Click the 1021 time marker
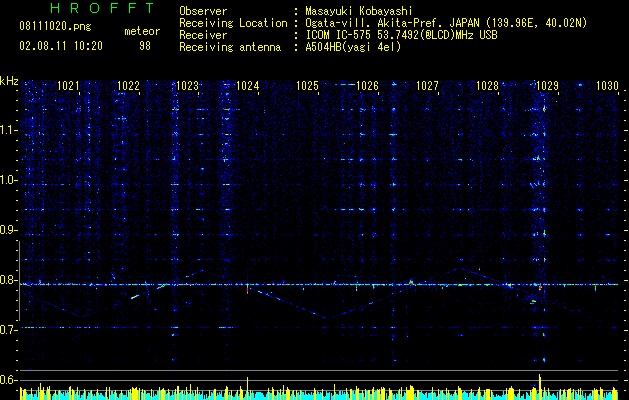This screenshot has height=400, width=629. 69,86
